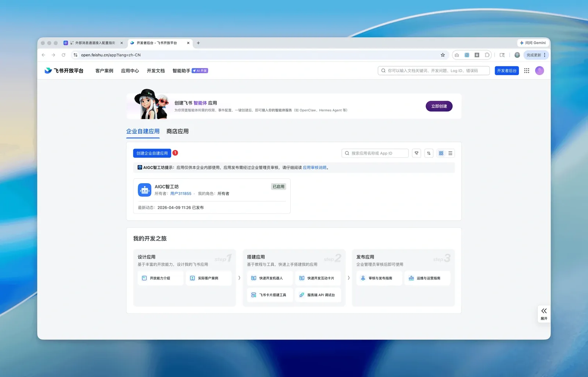The height and width of the screenshot is (377, 588).
Task: Click the 我的开发之旅 heading
Action: pyautogui.click(x=150, y=239)
